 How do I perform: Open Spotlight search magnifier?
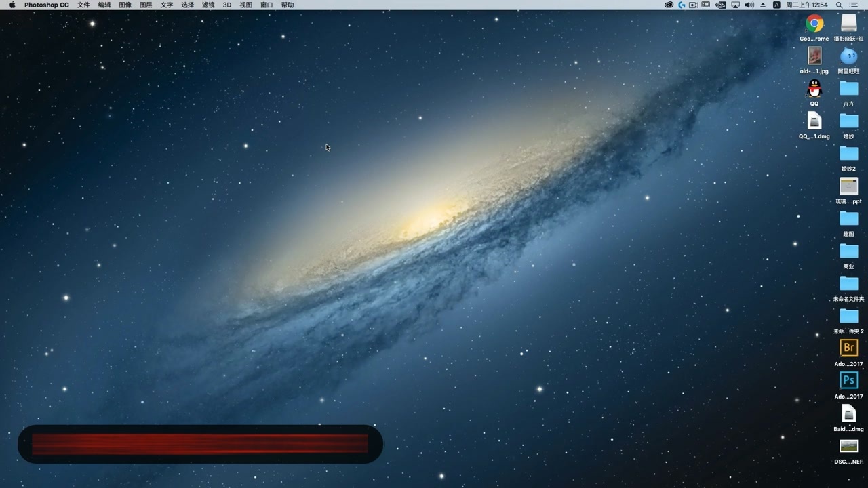tap(840, 5)
